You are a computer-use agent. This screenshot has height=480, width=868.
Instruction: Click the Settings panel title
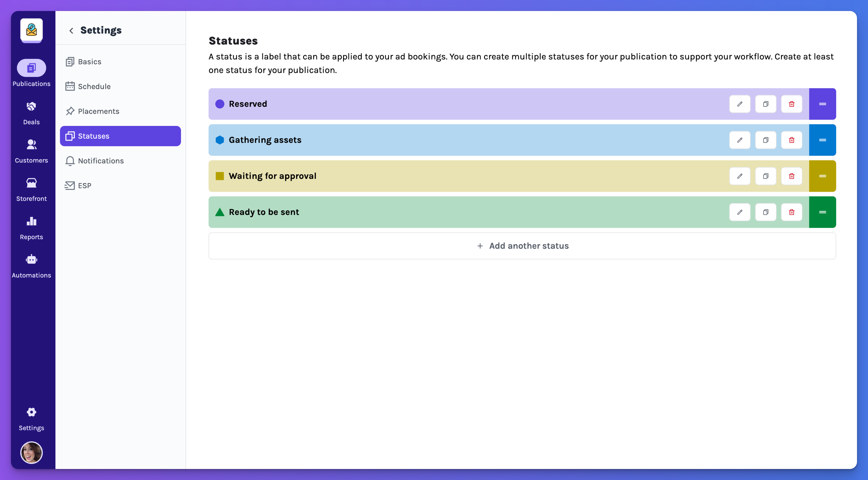(101, 30)
